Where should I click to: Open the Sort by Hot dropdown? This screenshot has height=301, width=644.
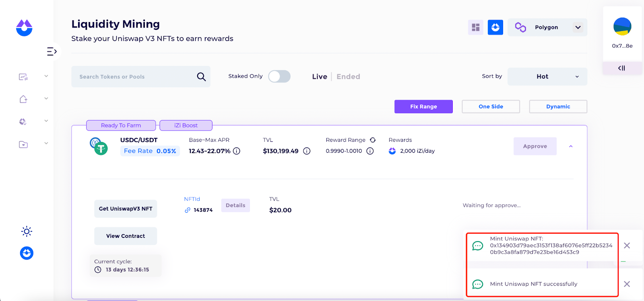(547, 76)
